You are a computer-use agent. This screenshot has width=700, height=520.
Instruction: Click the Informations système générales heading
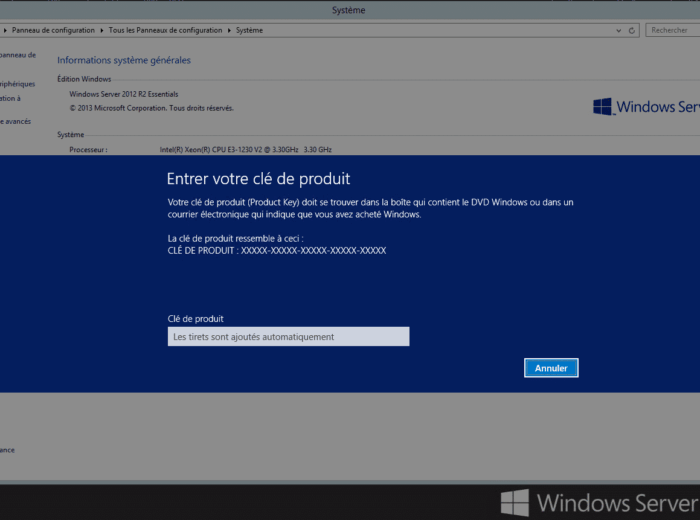tap(124, 60)
